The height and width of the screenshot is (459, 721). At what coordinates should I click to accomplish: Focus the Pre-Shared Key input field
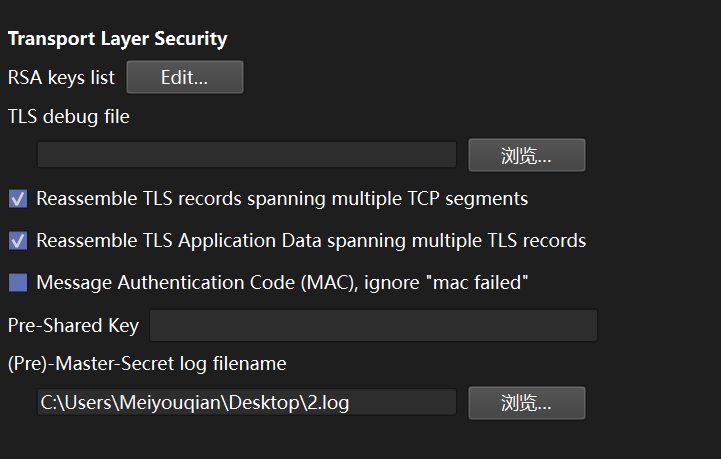[372, 325]
